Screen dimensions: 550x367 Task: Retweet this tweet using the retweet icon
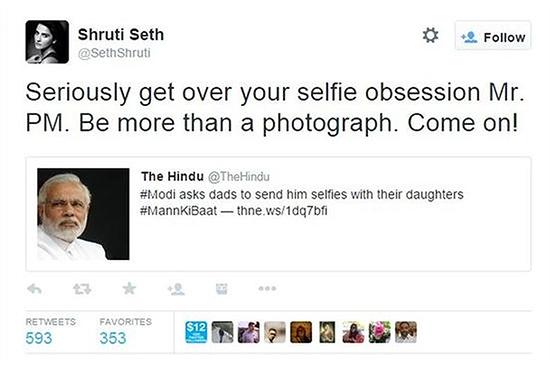[x=82, y=289]
